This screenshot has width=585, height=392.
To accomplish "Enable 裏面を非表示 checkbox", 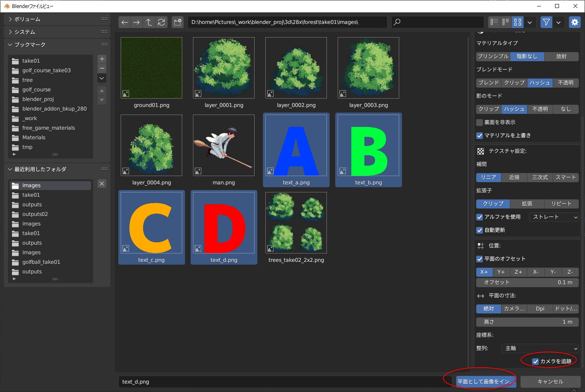I will point(480,123).
